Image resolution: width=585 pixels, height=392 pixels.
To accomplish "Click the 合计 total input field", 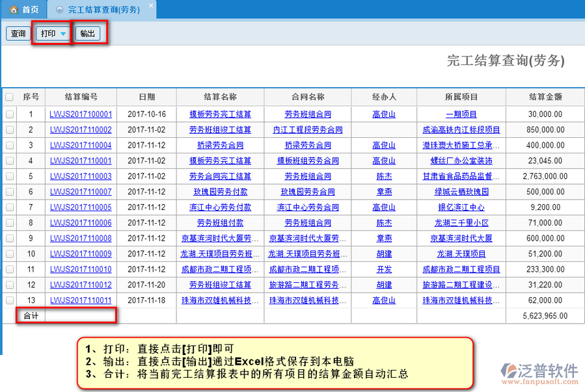I will pyautogui.click(x=81, y=316).
